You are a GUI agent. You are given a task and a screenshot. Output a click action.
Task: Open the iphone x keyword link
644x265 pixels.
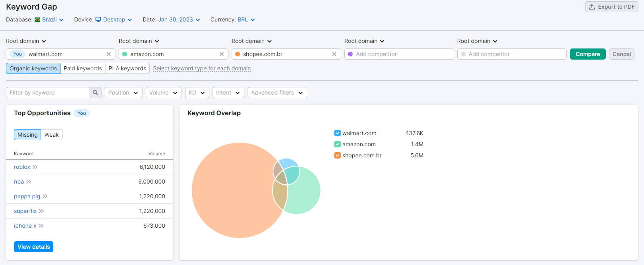tap(25, 226)
